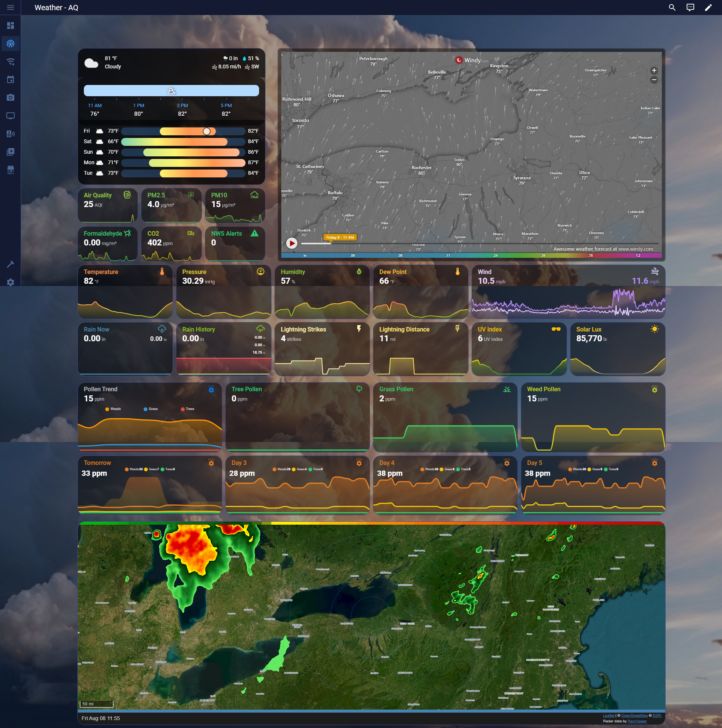Open the dashboard overview sidebar icon

11,26
